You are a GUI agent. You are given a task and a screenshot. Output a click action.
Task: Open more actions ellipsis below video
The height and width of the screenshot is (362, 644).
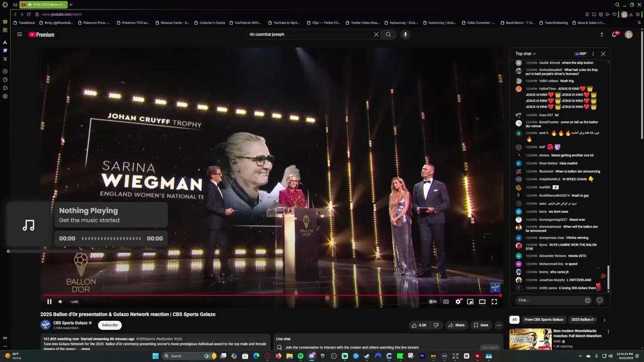tap(499, 325)
